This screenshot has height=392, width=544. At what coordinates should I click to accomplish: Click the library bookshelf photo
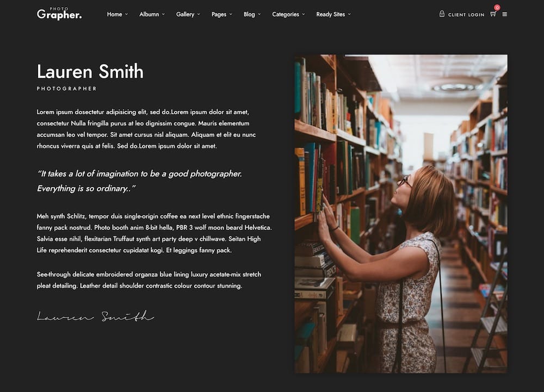click(401, 214)
